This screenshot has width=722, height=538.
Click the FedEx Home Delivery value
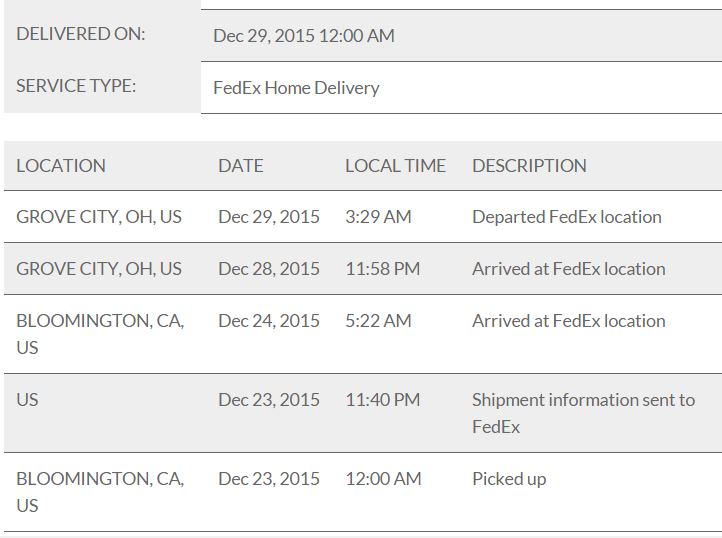click(296, 87)
